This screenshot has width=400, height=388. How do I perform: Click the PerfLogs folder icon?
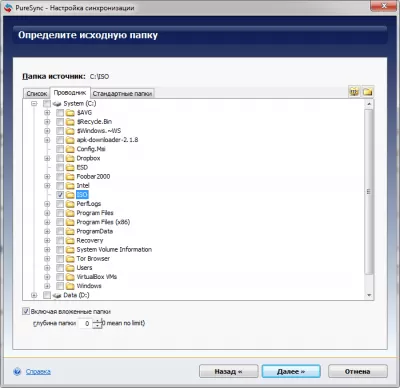pos(70,204)
